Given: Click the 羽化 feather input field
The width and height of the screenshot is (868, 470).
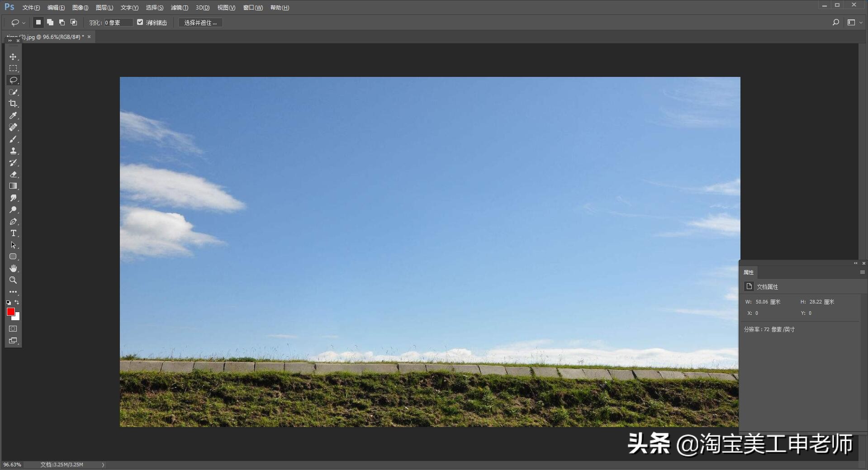Looking at the screenshot, I should (x=119, y=23).
